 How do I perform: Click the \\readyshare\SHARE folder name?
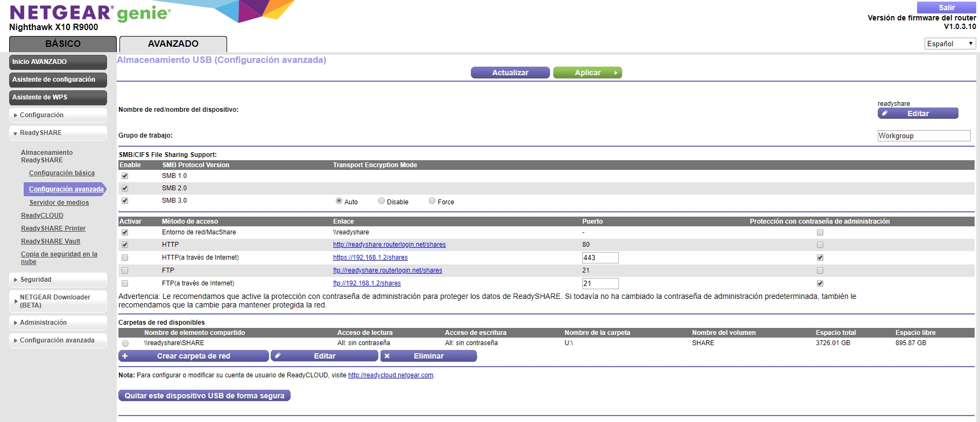pyautogui.click(x=174, y=343)
